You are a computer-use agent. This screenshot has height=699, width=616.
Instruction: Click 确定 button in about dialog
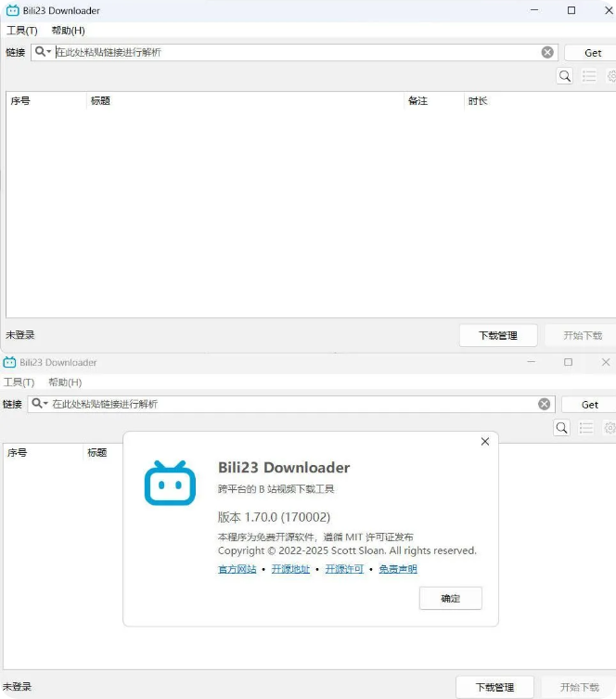[x=450, y=598]
